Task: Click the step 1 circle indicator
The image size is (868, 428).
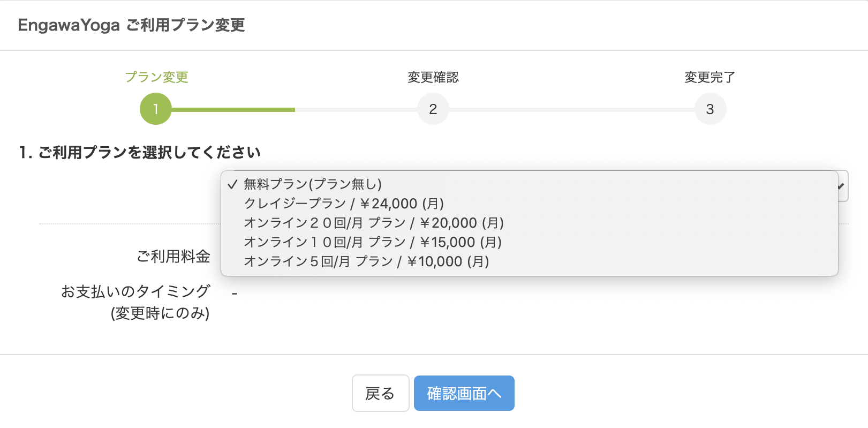Action: tap(156, 109)
